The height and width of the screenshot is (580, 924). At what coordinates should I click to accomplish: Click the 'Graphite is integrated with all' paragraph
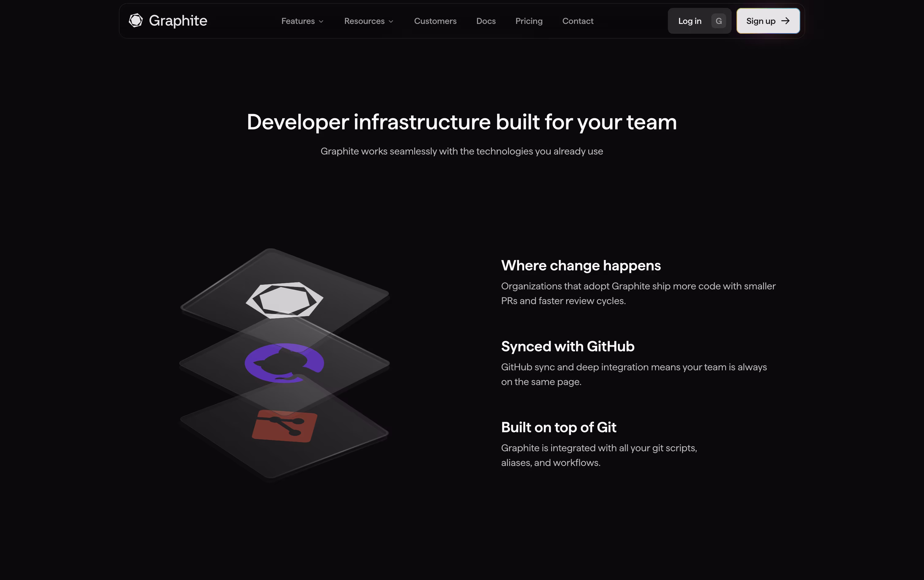(599, 455)
